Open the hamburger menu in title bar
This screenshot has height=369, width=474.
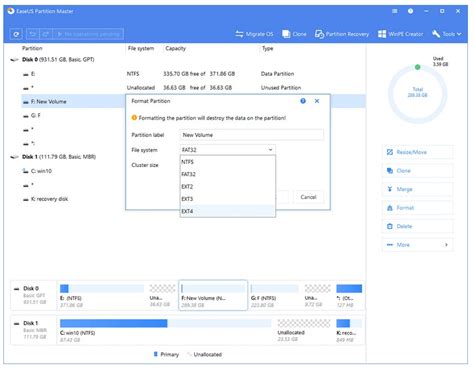394,11
